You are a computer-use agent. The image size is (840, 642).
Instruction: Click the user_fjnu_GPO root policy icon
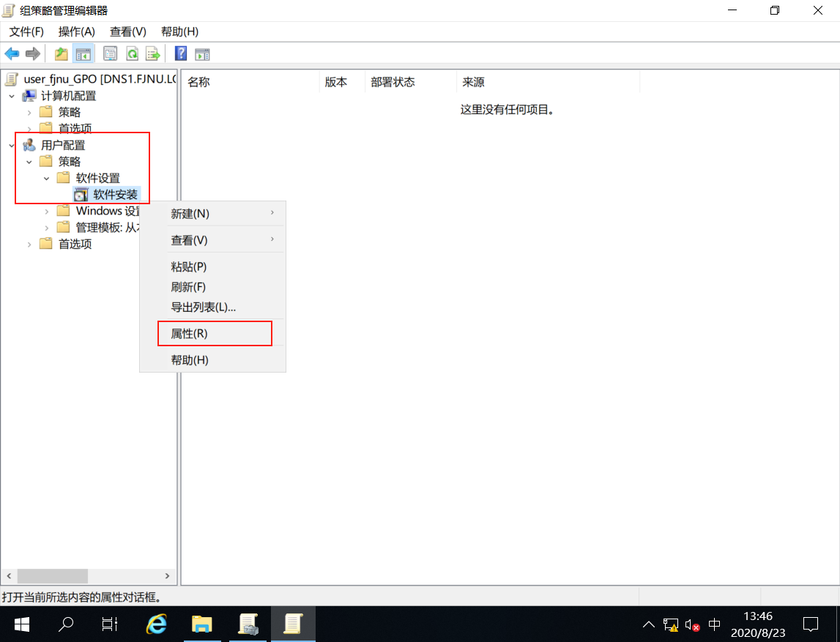coord(11,79)
